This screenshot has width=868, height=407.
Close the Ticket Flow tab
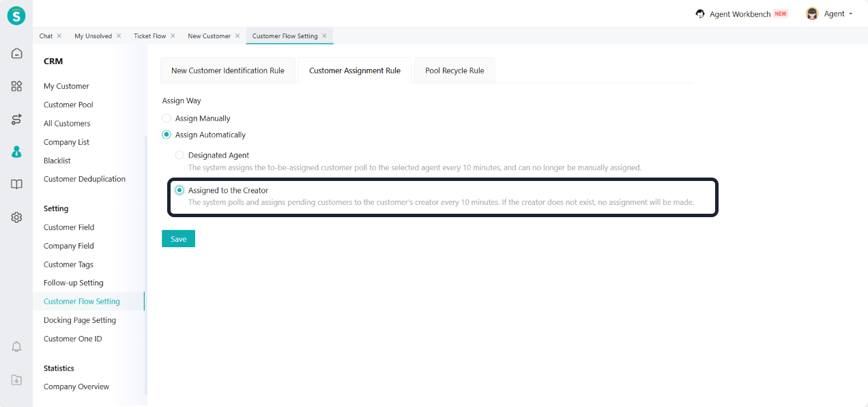(173, 36)
